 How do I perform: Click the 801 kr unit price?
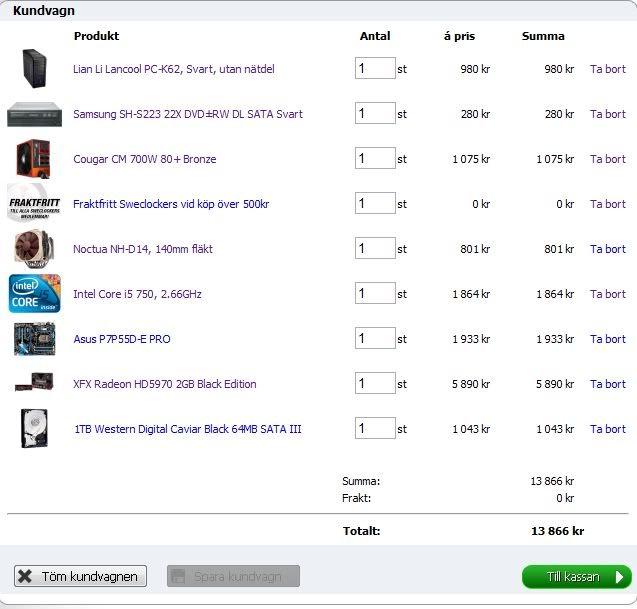[475, 249]
